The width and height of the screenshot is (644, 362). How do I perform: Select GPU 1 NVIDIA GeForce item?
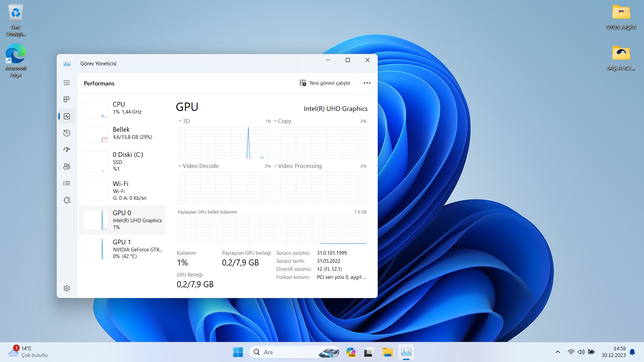[x=122, y=249]
